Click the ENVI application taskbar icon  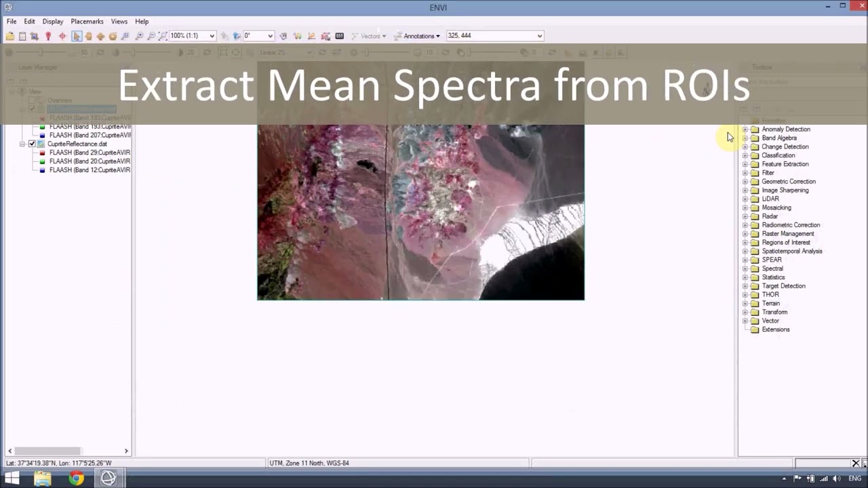[x=108, y=479]
